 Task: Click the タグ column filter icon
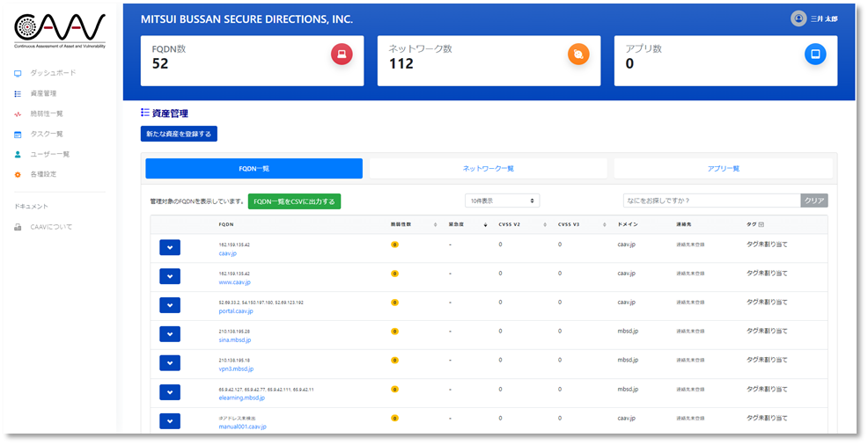(761, 225)
